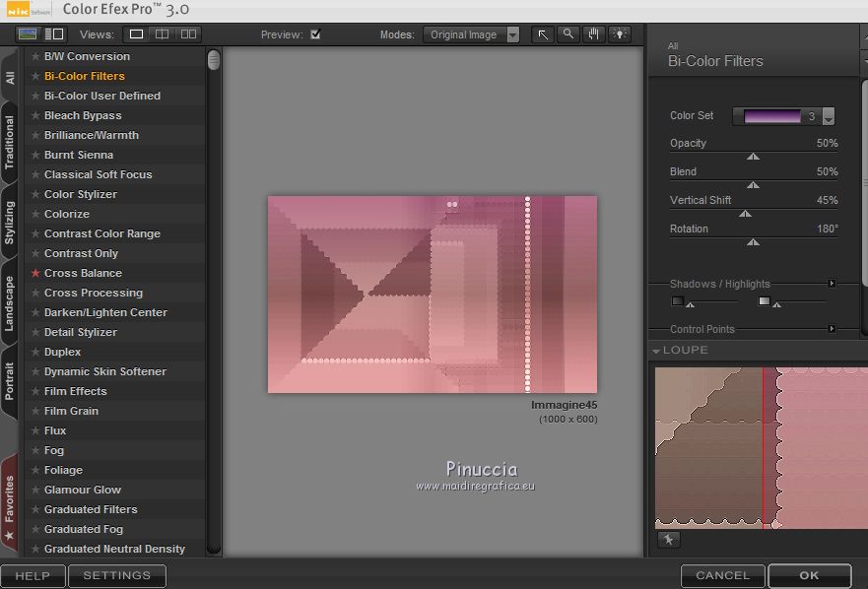
Task: Click OK to apply filter
Action: (809, 576)
